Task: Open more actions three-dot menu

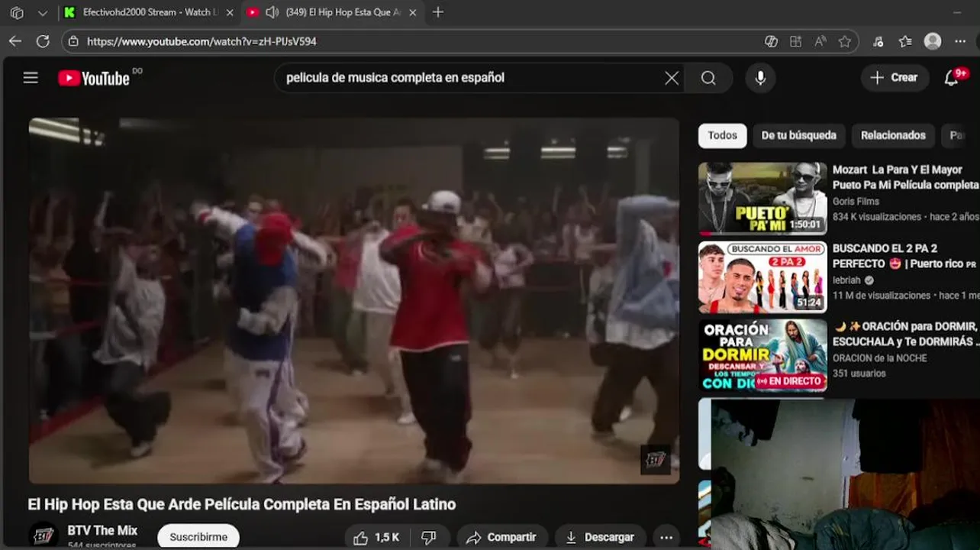Action: coord(666,537)
